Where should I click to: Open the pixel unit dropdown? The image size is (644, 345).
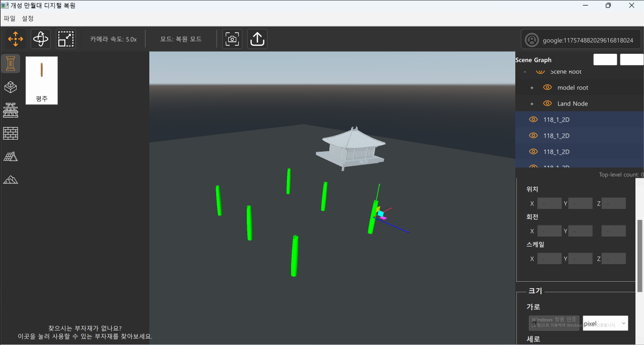point(605,323)
